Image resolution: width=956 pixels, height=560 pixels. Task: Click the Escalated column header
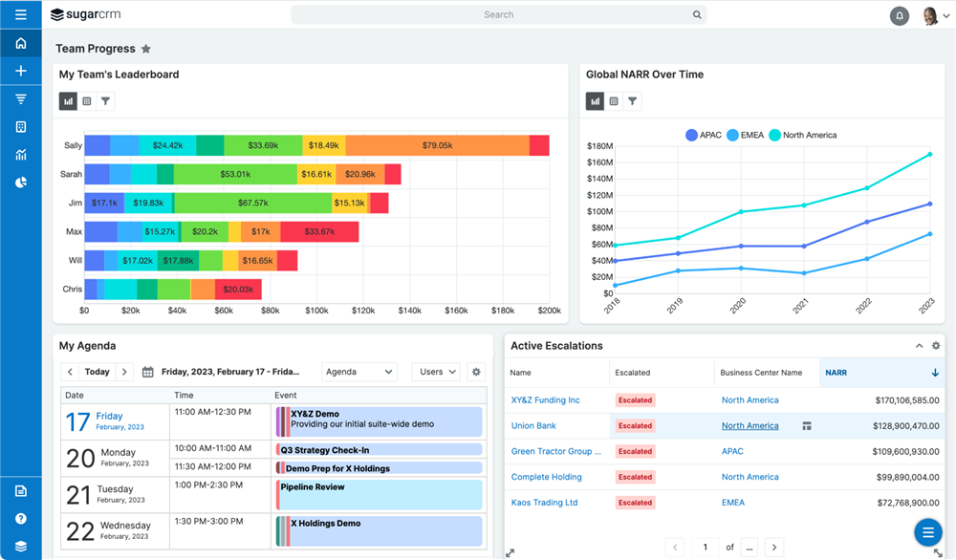633,373
